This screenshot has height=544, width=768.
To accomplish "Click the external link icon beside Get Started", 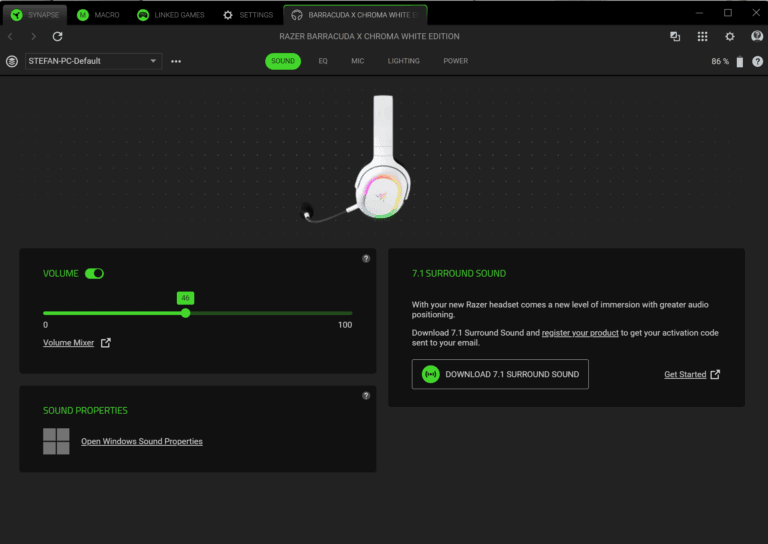I will pyautogui.click(x=715, y=375).
